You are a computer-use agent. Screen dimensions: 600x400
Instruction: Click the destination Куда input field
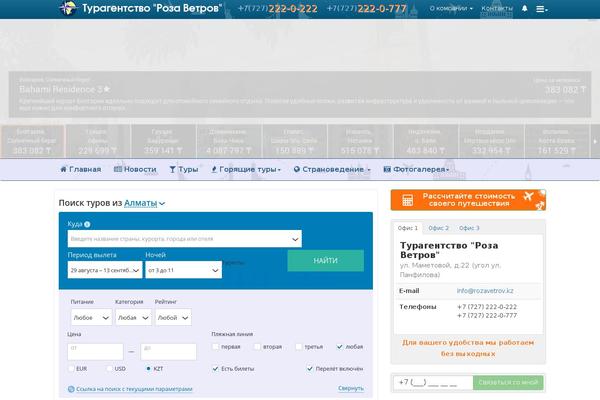pyautogui.click(x=184, y=239)
